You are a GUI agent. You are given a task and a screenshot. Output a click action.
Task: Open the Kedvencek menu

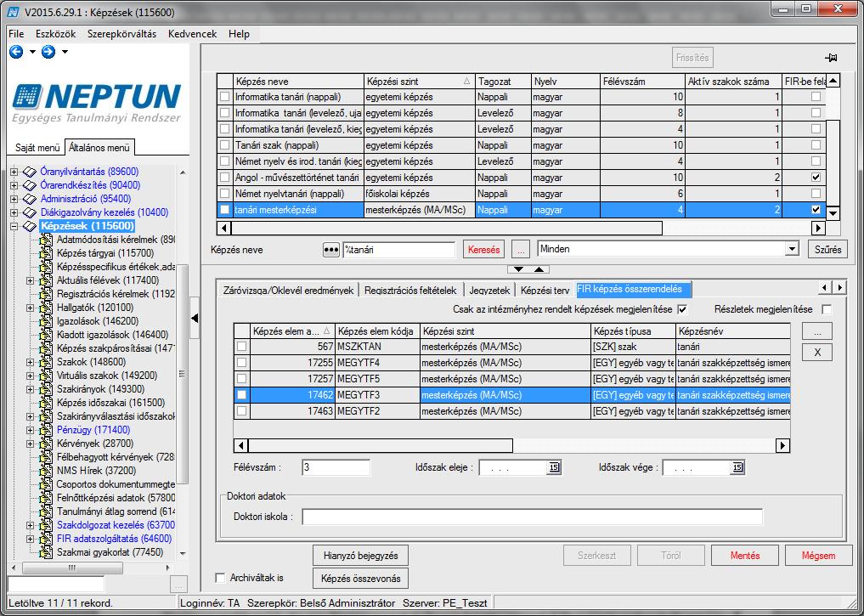pos(192,34)
